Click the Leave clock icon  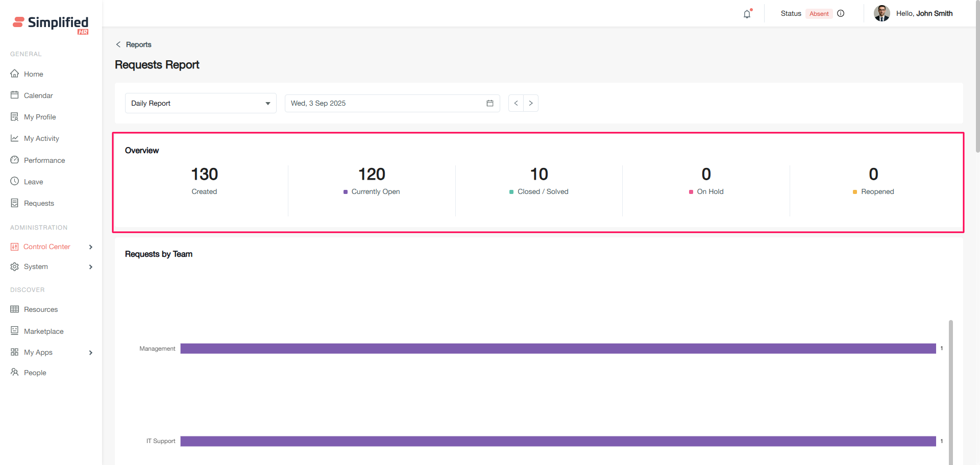point(15,181)
